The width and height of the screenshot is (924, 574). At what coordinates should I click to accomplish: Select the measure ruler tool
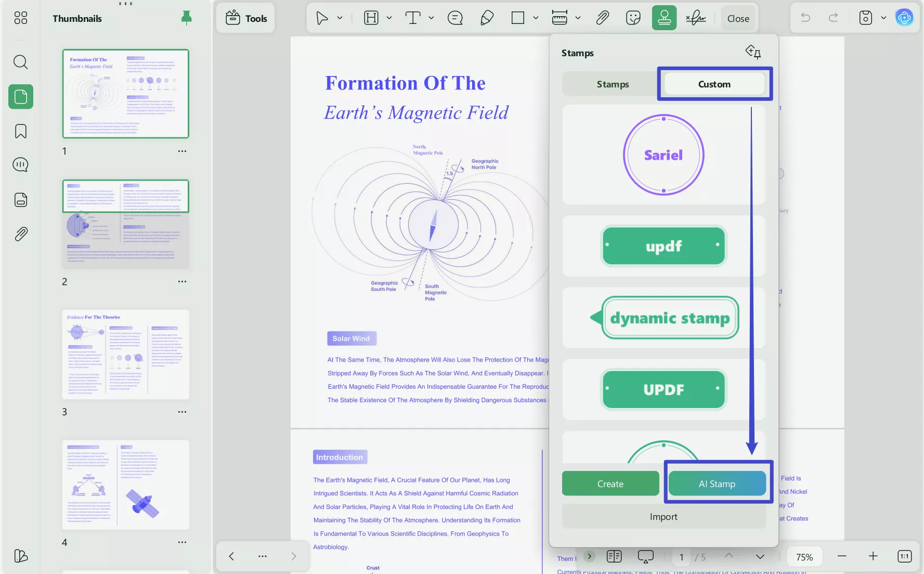point(559,18)
